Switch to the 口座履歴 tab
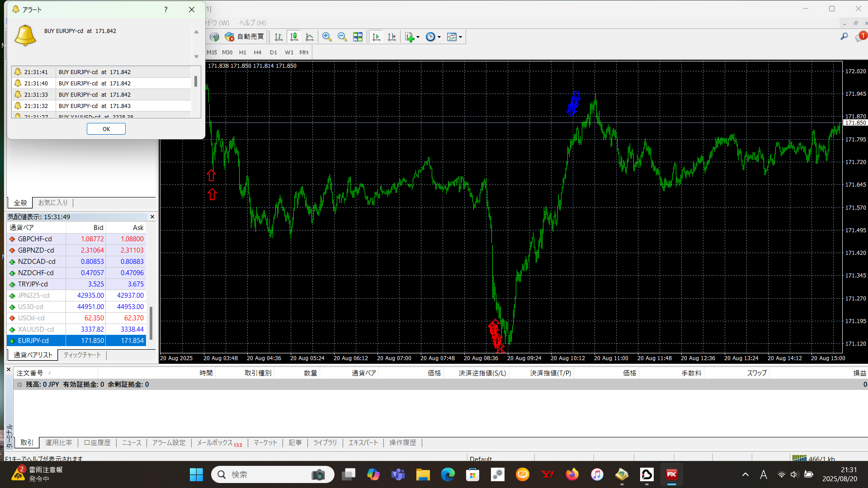The height and width of the screenshot is (488, 868). pos(97,443)
